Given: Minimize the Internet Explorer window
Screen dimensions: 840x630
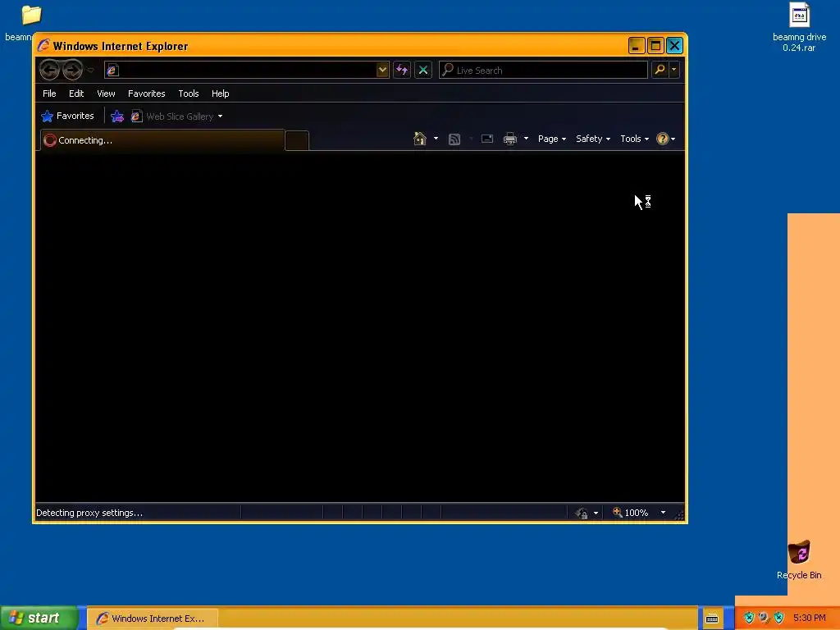Looking at the screenshot, I should click(x=636, y=46).
